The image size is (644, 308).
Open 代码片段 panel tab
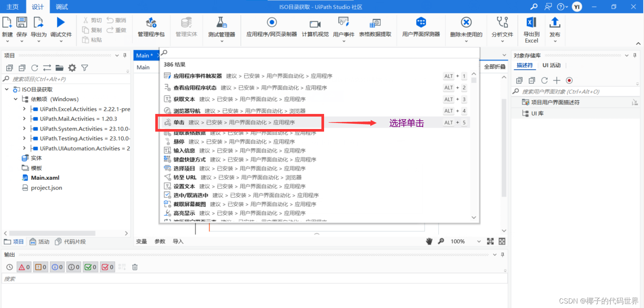coord(70,241)
